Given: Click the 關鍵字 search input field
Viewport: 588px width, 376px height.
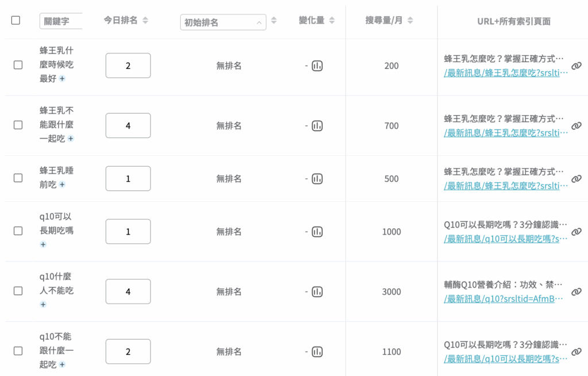Looking at the screenshot, I should (x=61, y=21).
